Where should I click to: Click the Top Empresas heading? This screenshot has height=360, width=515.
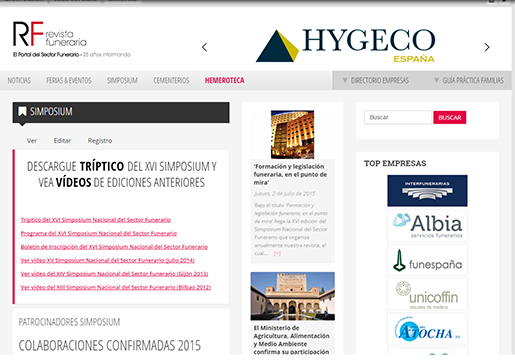click(x=395, y=163)
